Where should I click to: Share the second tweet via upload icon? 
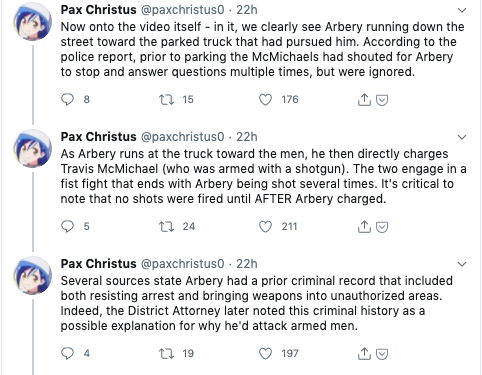(x=364, y=226)
